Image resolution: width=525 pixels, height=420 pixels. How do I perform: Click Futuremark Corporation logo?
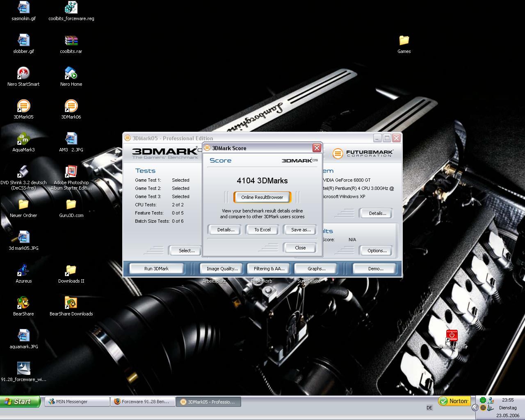363,153
